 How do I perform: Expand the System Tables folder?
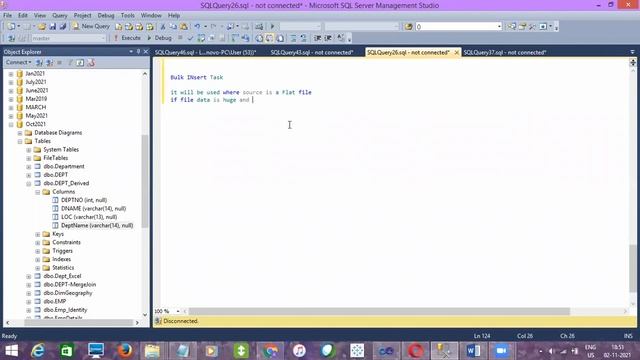tap(29, 150)
